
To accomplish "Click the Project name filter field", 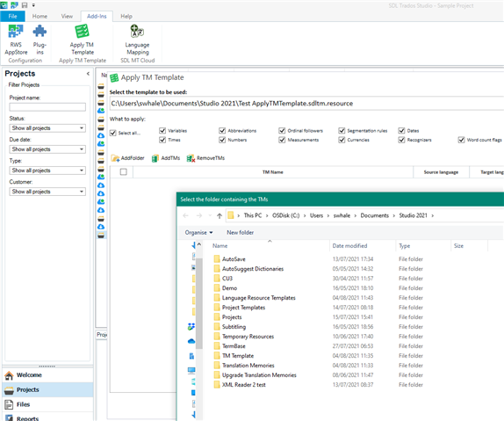I will coord(47,107).
